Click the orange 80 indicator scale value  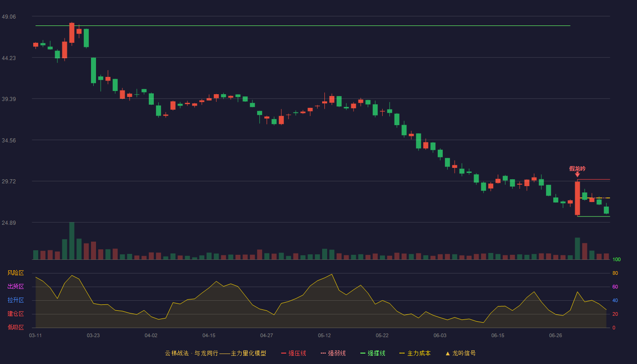point(615,273)
